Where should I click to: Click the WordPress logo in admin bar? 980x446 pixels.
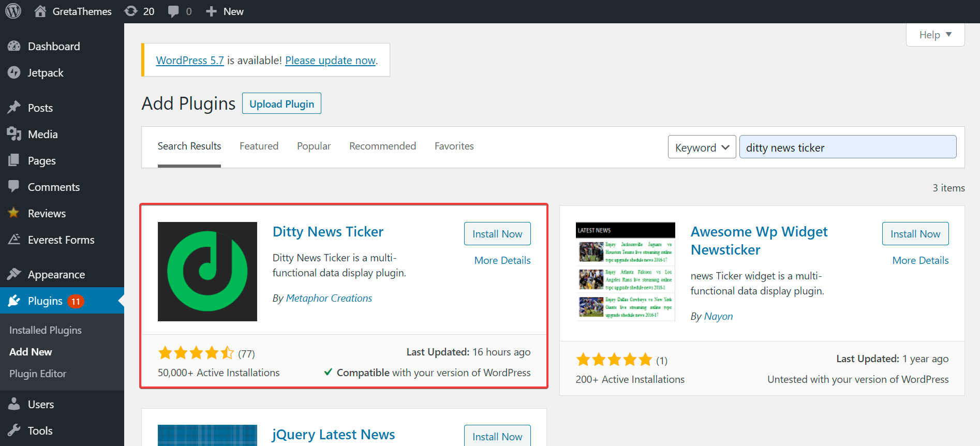coord(13,11)
